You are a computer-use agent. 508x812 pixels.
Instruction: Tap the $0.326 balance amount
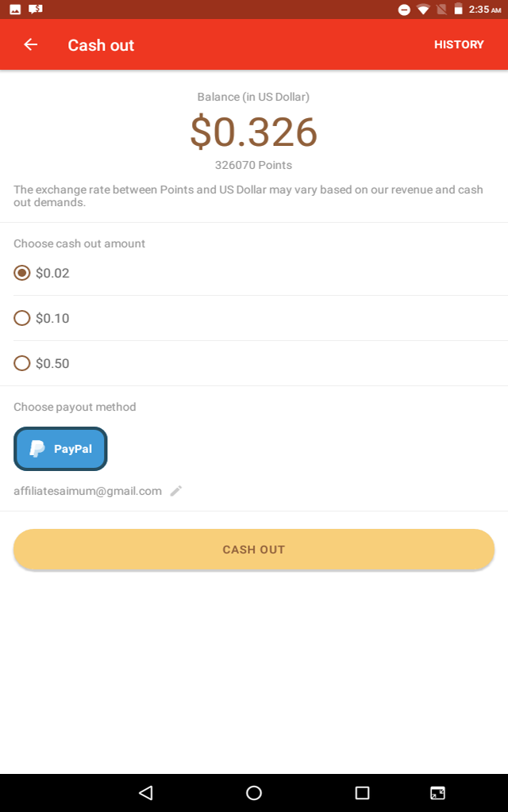click(253, 132)
